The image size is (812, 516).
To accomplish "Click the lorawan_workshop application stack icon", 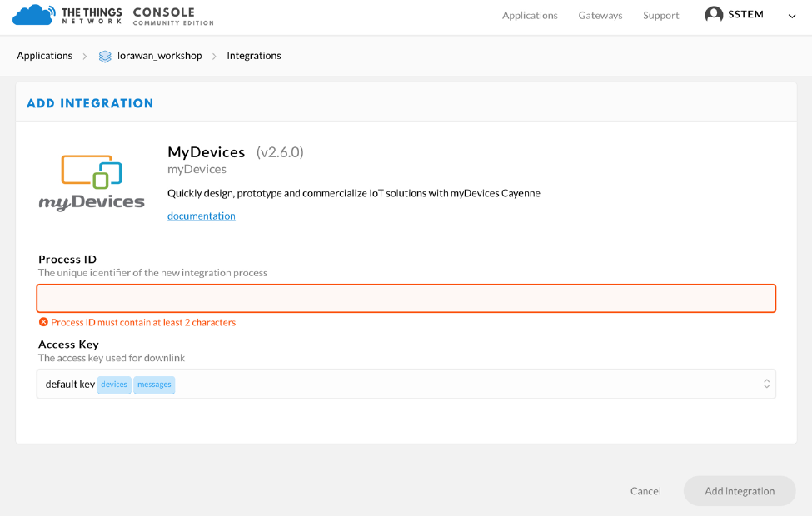I will tap(105, 57).
